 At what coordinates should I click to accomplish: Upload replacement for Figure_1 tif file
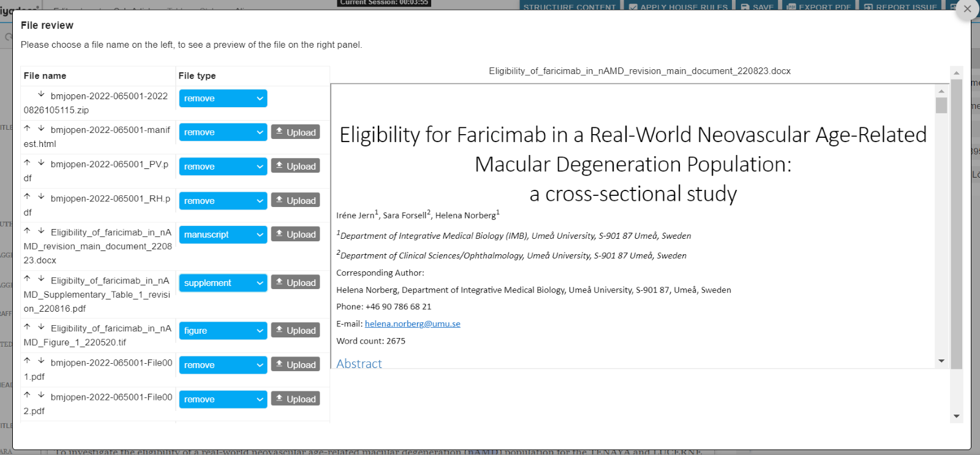pyautogui.click(x=295, y=331)
